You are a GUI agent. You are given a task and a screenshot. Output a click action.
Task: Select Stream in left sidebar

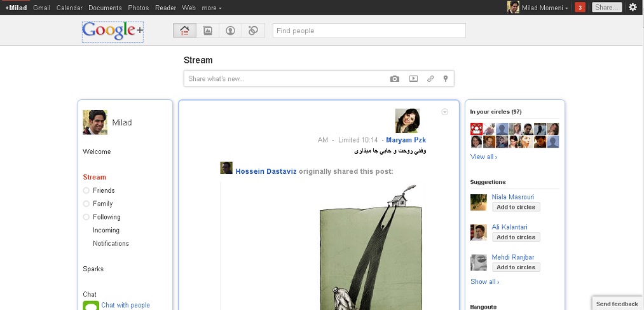tap(95, 177)
